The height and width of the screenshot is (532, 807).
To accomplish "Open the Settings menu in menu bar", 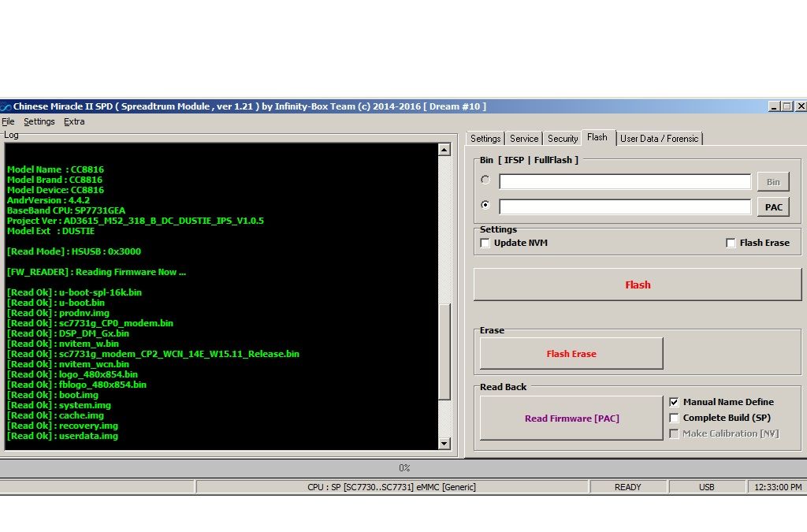I will coord(39,121).
